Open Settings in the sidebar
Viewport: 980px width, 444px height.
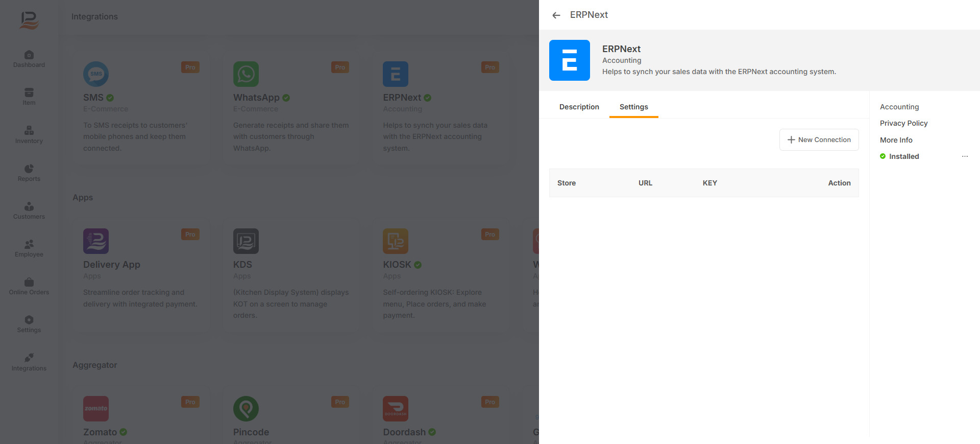pos(29,324)
